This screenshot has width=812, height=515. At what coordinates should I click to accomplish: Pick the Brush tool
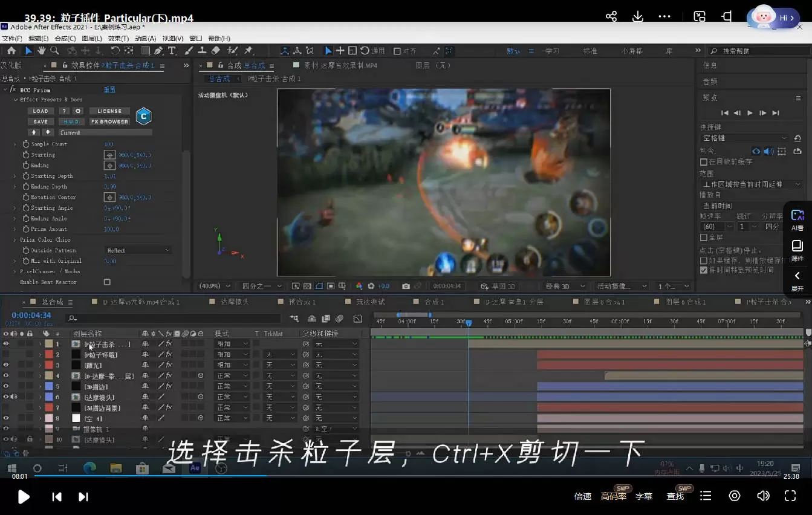189,51
